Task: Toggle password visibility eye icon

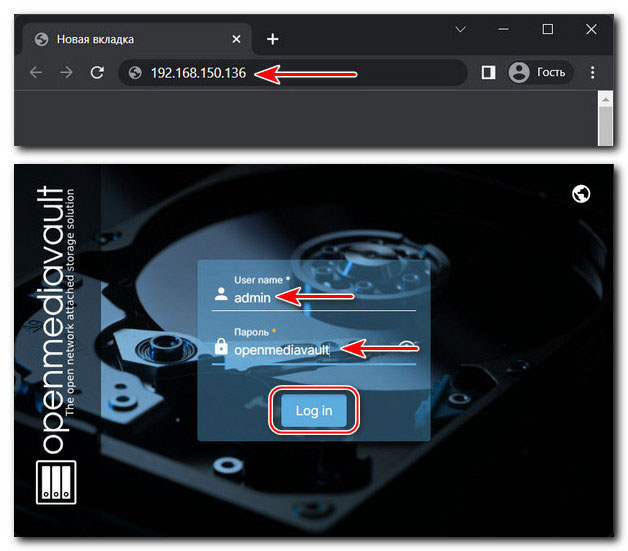Action: (406, 347)
